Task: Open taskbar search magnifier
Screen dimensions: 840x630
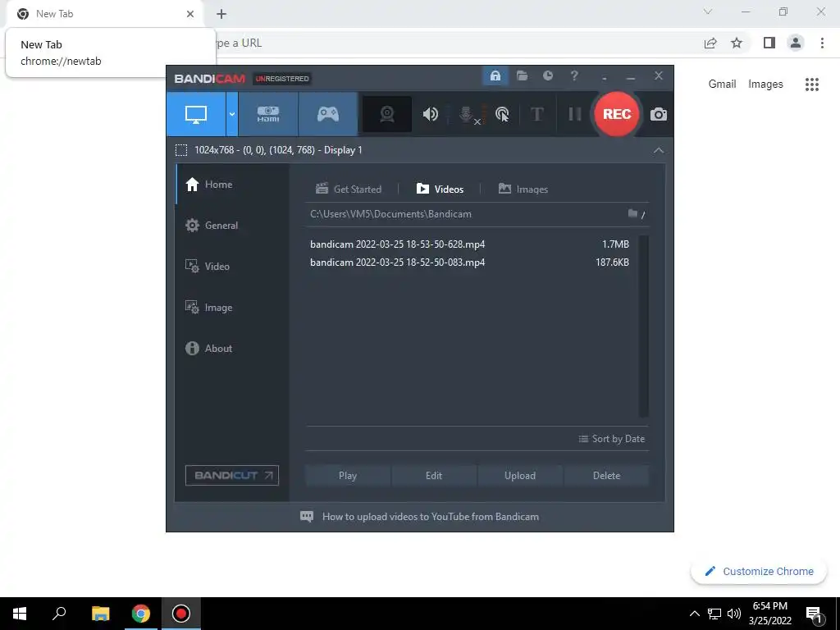Action: (x=59, y=614)
